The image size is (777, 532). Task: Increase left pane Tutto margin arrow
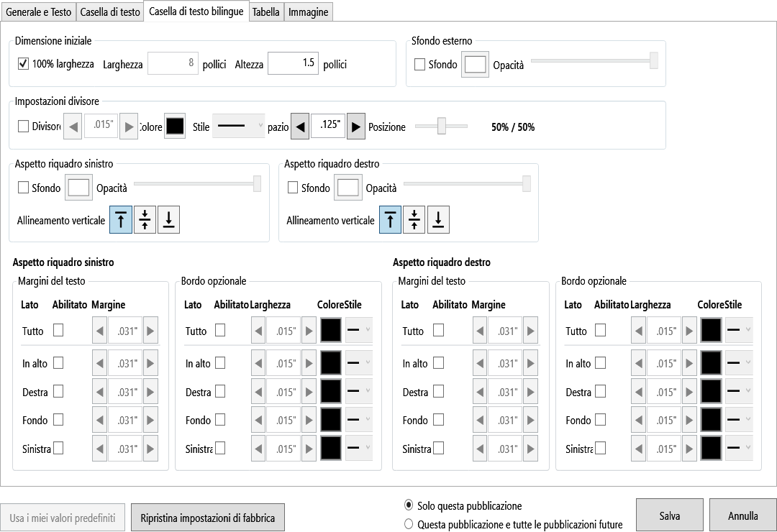tap(150, 331)
